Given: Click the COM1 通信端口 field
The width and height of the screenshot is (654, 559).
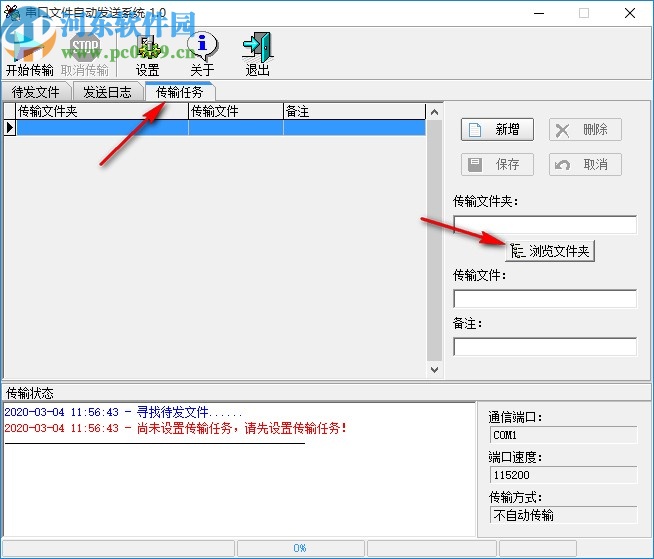Looking at the screenshot, I should point(563,435).
